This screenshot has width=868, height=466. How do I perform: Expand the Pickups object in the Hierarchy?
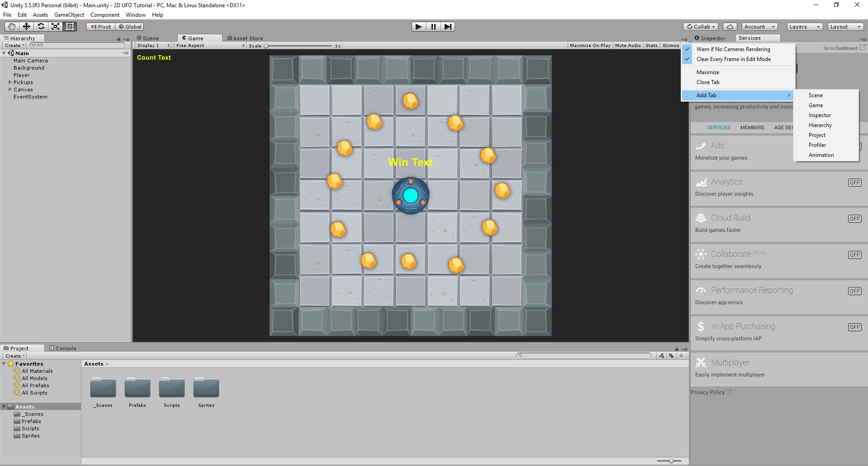point(9,82)
